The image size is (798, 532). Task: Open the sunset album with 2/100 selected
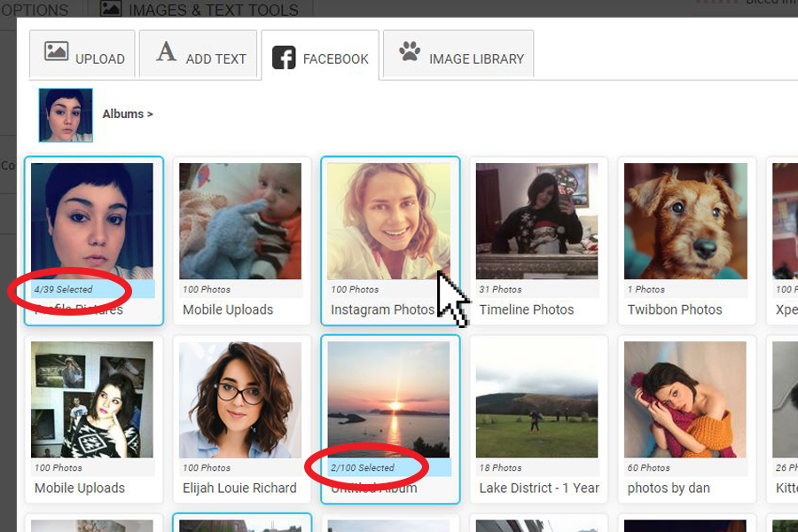389,400
